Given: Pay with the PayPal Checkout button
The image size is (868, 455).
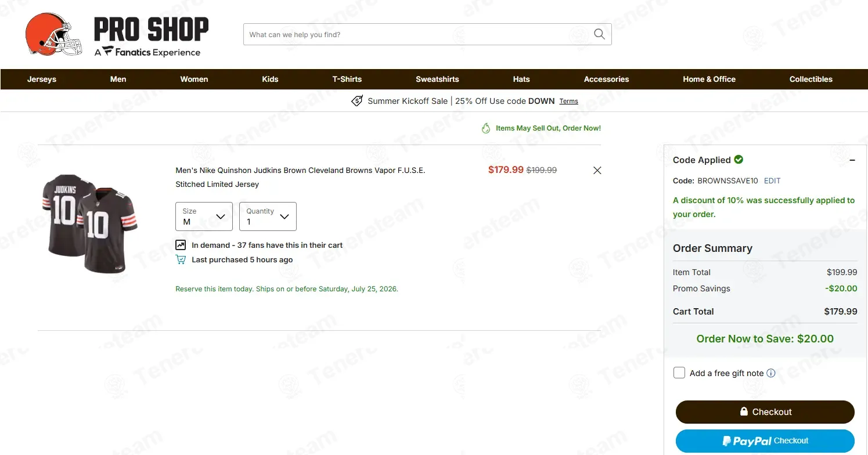Looking at the screenshot, I should pyautogui.click(x=765, y=441).
